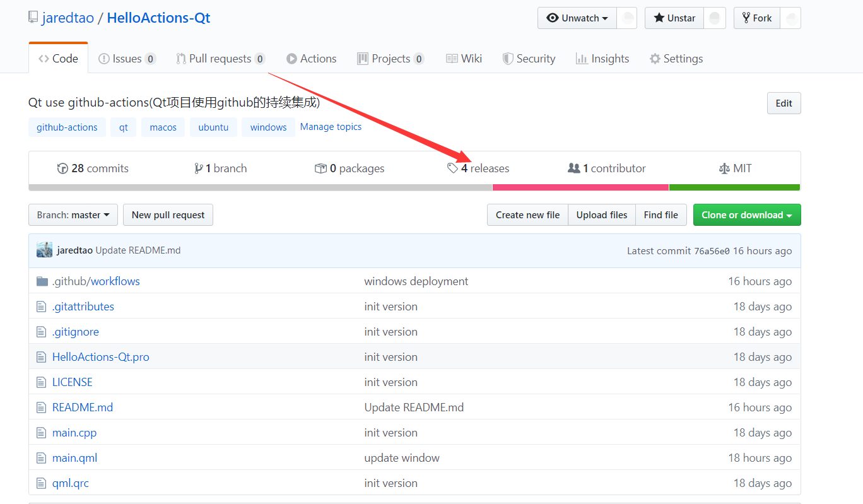Switch to the Issues tab

[x=126, y=58]
